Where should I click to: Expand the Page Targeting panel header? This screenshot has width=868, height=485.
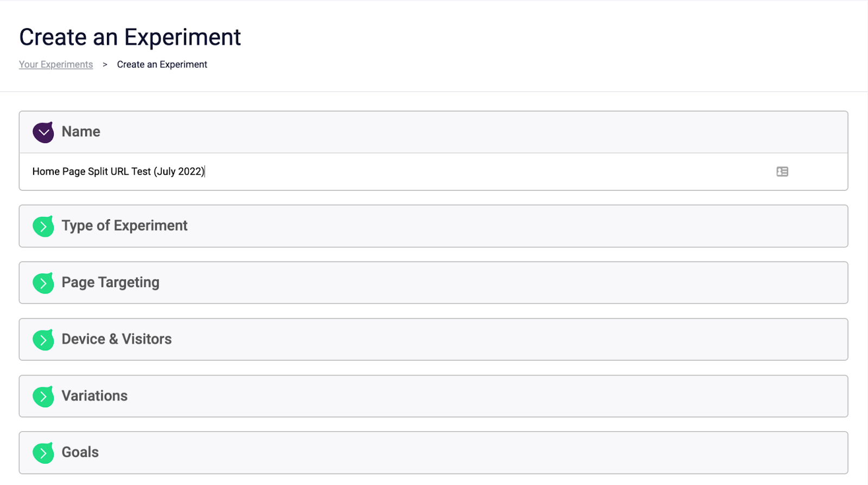(x=433, y=283)
